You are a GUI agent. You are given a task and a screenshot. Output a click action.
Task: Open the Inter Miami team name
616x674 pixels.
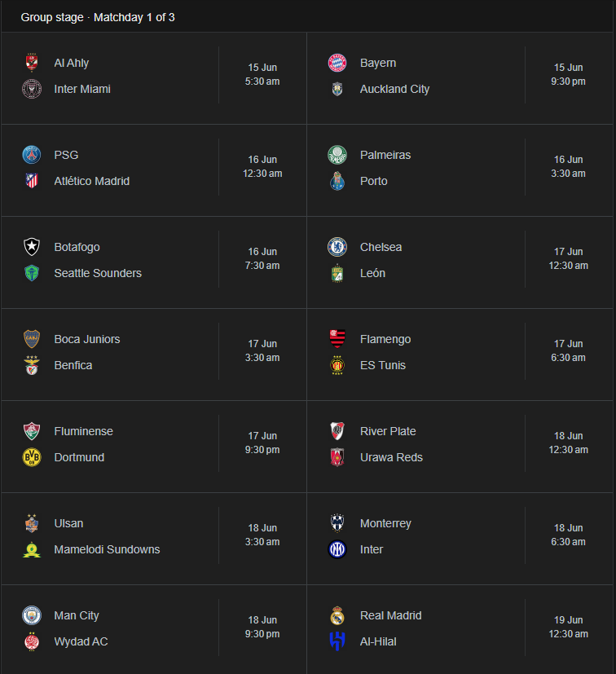82,89
